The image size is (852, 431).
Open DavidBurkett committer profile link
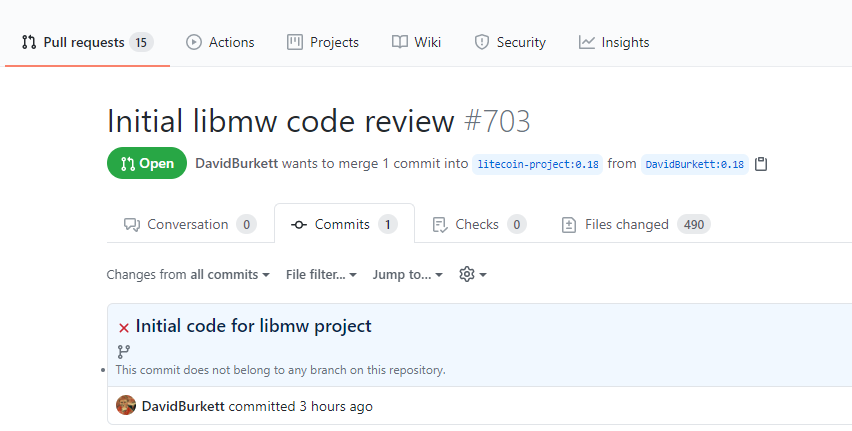[x=183, y=406]
